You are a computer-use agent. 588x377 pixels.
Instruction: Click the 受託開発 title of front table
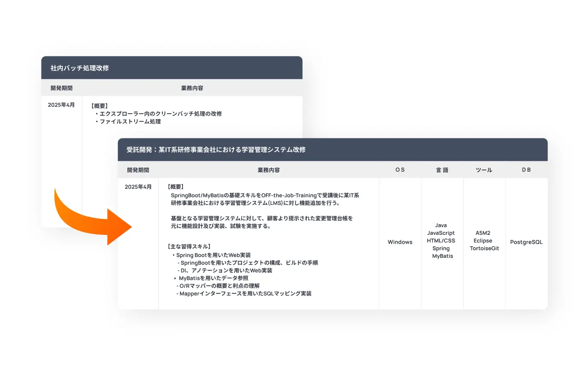click(x=216, y=149)
